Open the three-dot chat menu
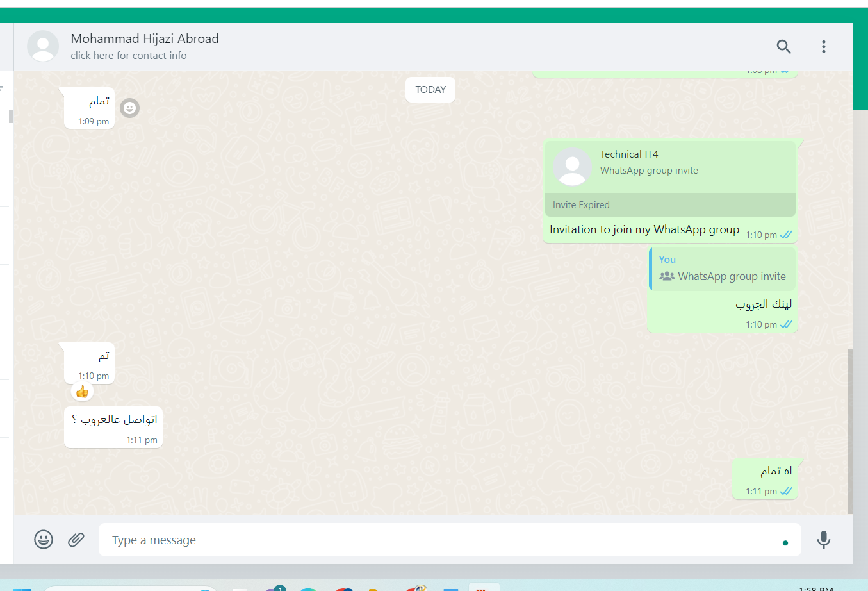The width and height of the screenshot is (868, 591). point(824,47)
